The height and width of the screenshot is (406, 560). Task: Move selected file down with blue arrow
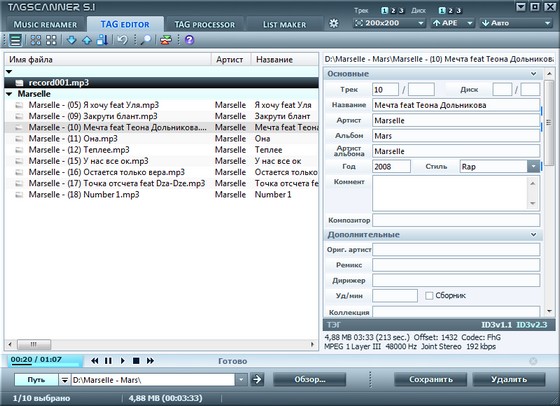(x=71, y=40)
